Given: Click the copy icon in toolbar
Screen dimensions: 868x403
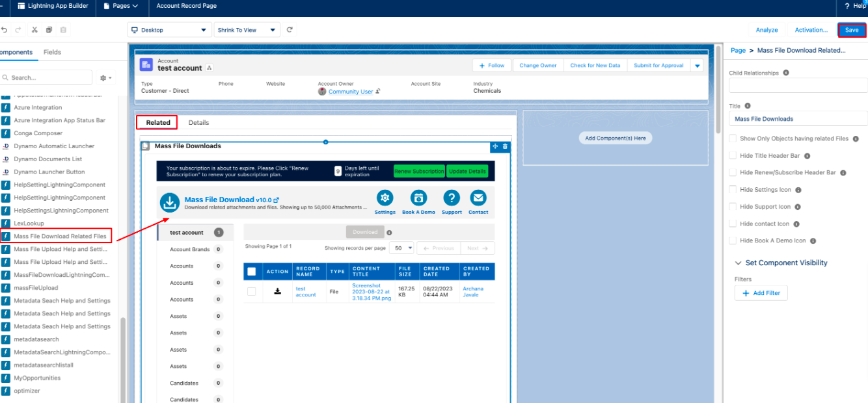Looking at the screenshot, I should (49, 30).
